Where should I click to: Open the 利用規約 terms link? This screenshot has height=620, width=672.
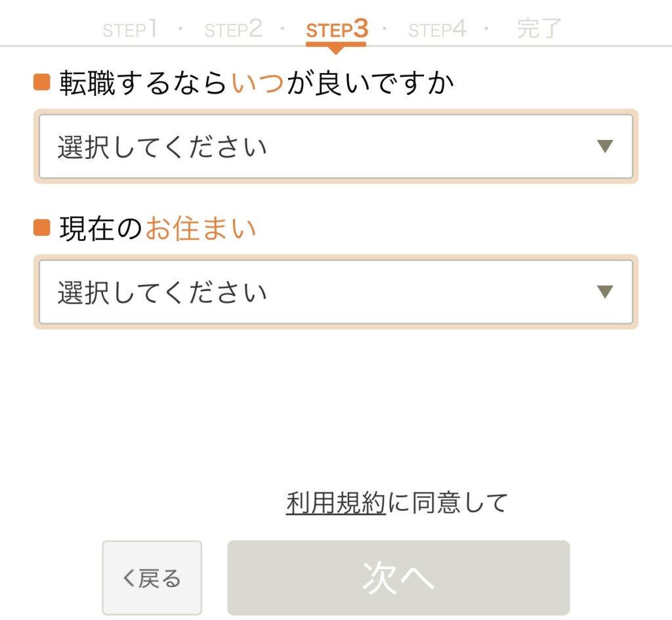335,503
